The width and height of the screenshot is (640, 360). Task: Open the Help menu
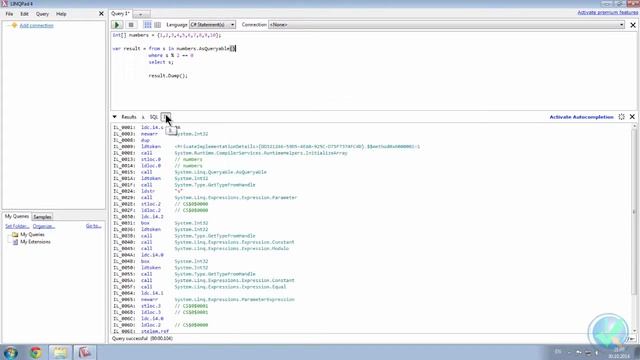click(61, 14)
